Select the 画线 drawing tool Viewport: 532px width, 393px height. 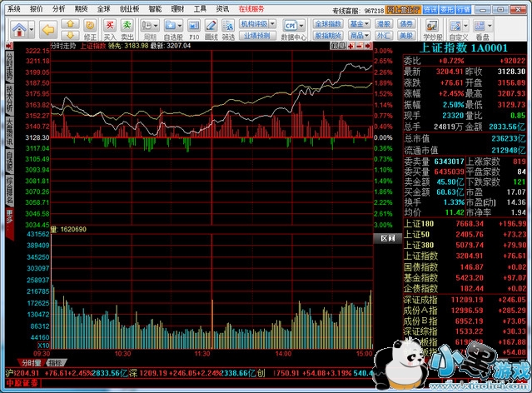211,30
